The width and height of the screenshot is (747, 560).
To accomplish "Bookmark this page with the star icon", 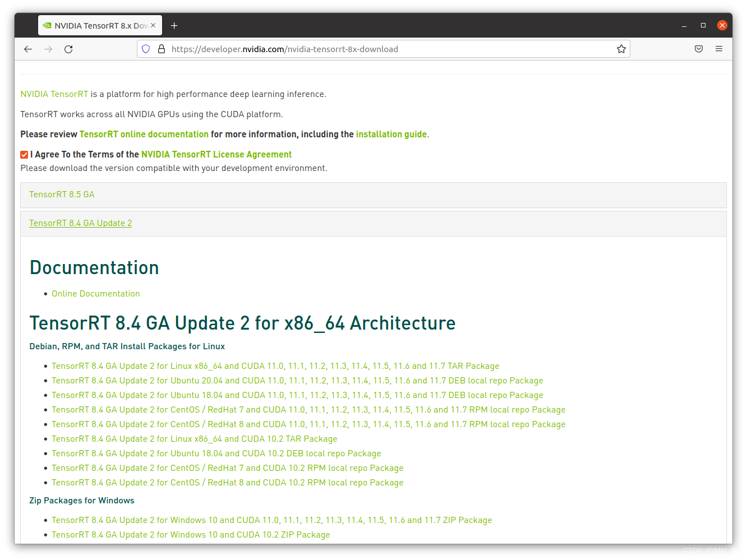I will click(x=621, y=49).
